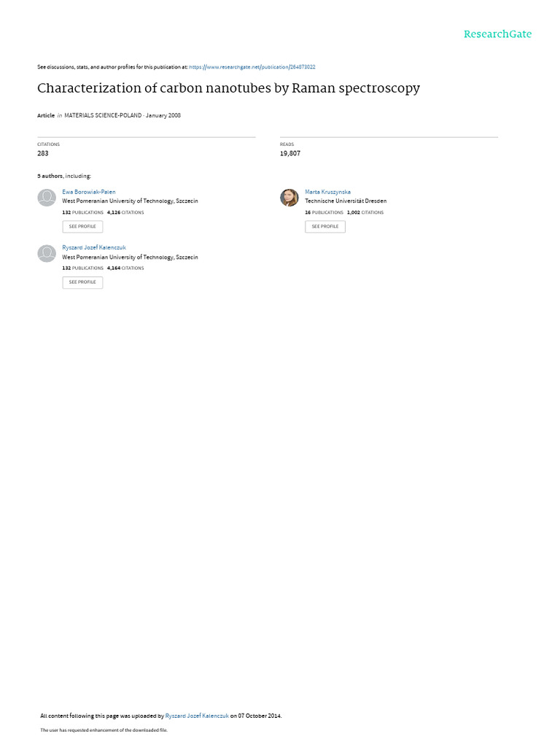Click uploader link Ryszard Jozef Kalenczuk in footer
Screen dimensions: 560x747
coord(197,716)
